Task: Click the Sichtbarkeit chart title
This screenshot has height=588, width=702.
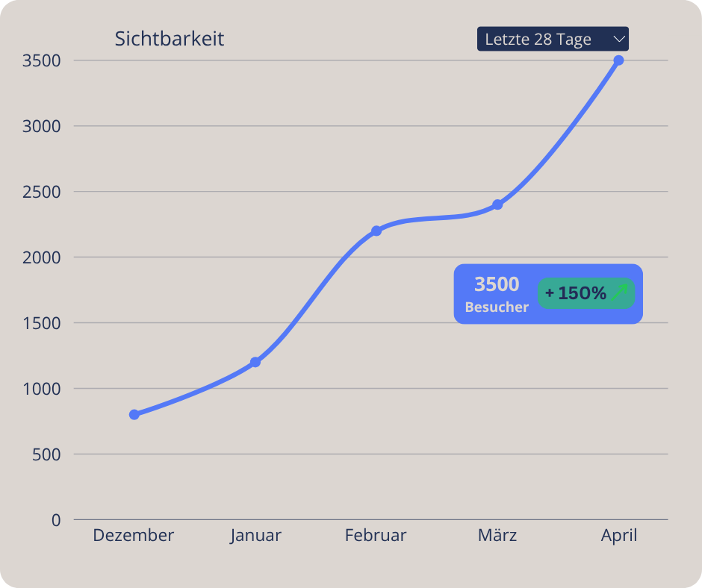Action: pos(170,40)
